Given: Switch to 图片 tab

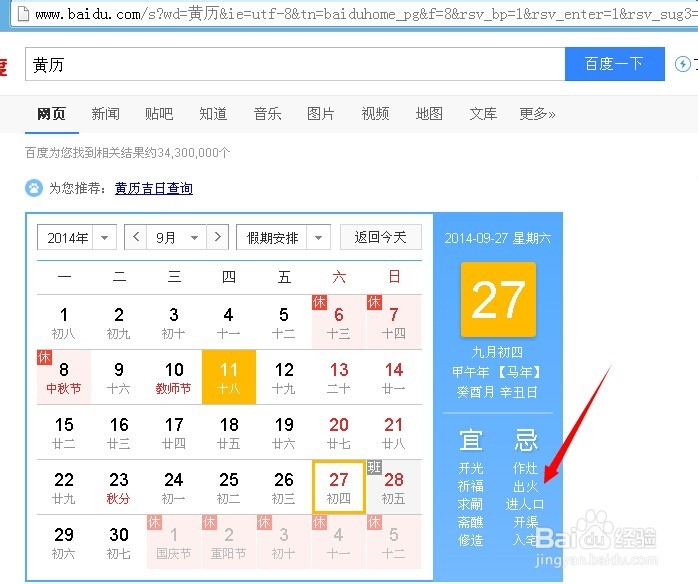Looking at the screenshot, I should (321, 114).
